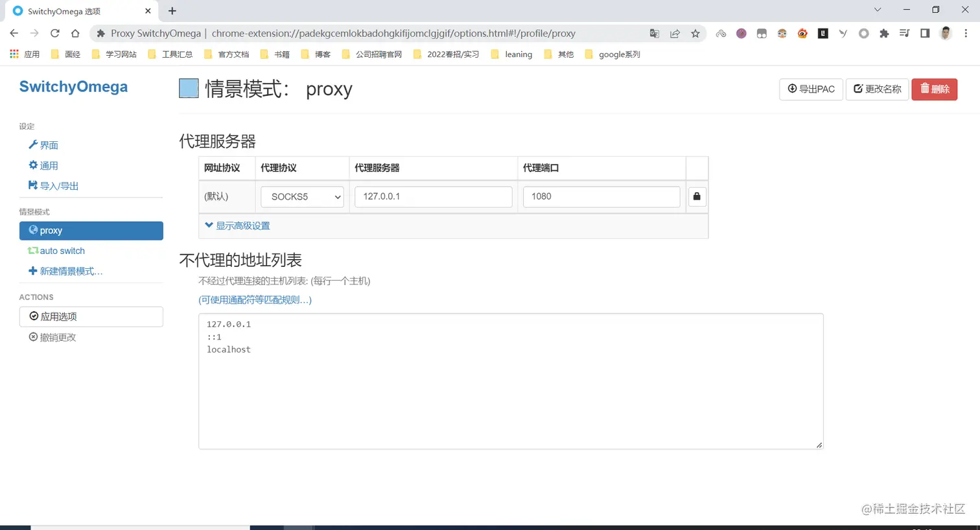Click the 更改名称 rename button
980x530 pixels.
pos(878,89)
